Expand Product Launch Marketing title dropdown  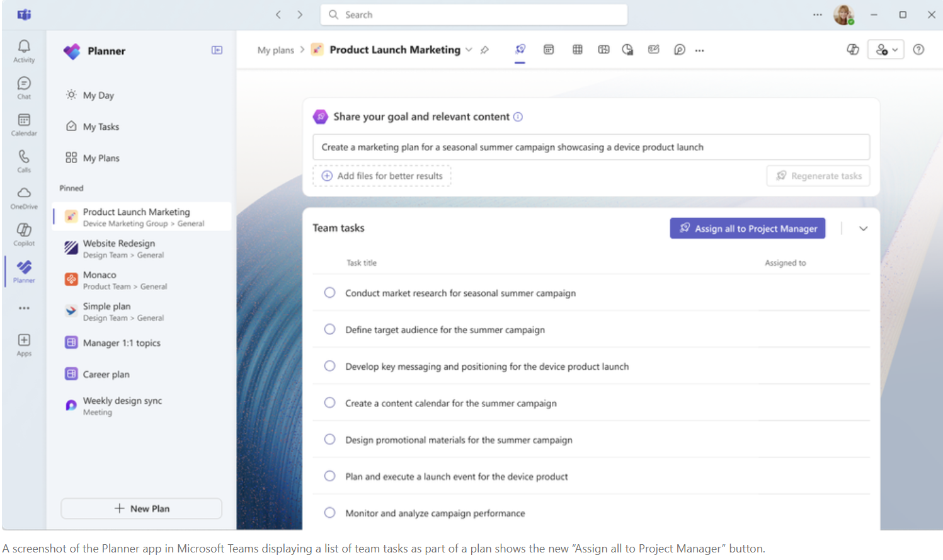click(469, 50)
